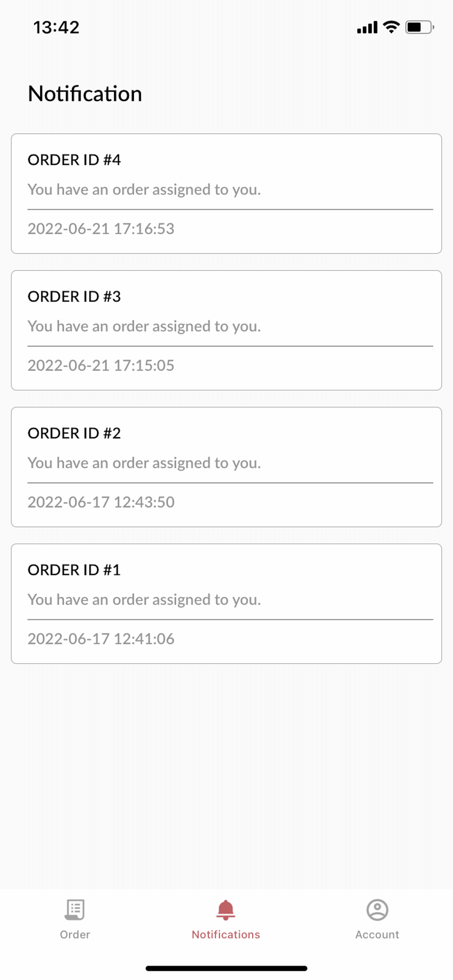The image size is (453, 980).
Task: Open the Account tab label
Action: tap(377, 934)
